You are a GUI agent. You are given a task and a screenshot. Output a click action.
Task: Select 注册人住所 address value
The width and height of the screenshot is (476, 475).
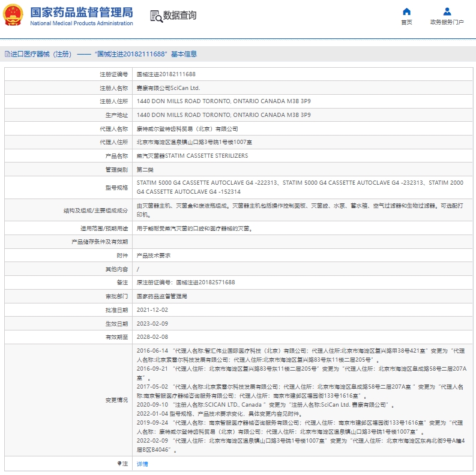coord(224,101)
